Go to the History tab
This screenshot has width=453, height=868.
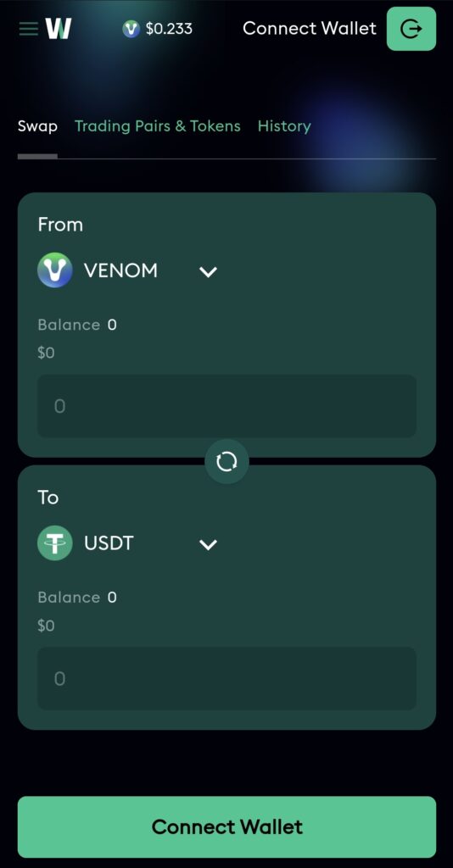(x=284, y=126)
